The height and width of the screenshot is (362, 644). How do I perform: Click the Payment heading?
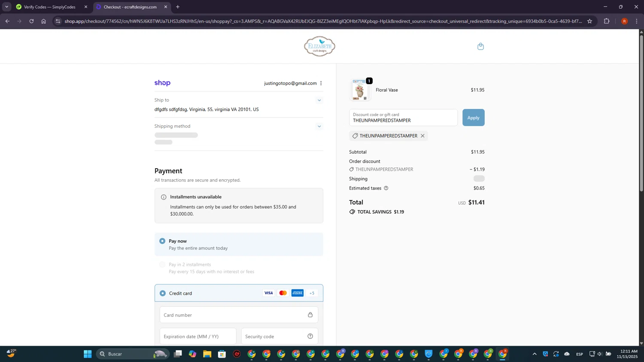point(168,171)
